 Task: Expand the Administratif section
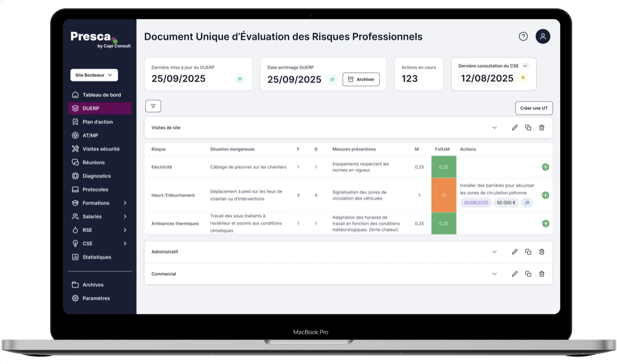(494, 251)
